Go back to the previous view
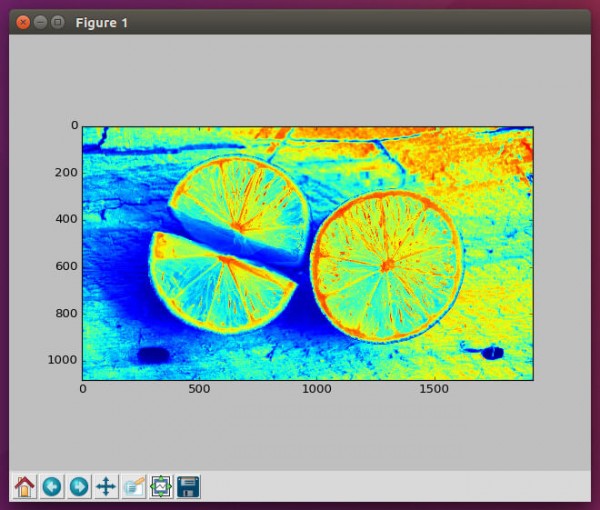This screenshot has width=600, height=510. click(x=52, y=487)
